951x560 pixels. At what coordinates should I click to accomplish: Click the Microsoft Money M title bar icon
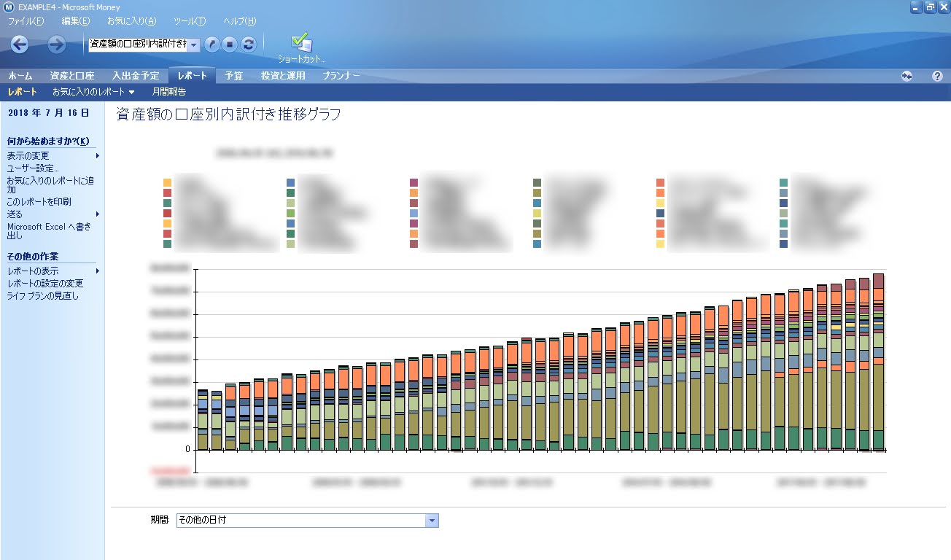coord(9,7)
